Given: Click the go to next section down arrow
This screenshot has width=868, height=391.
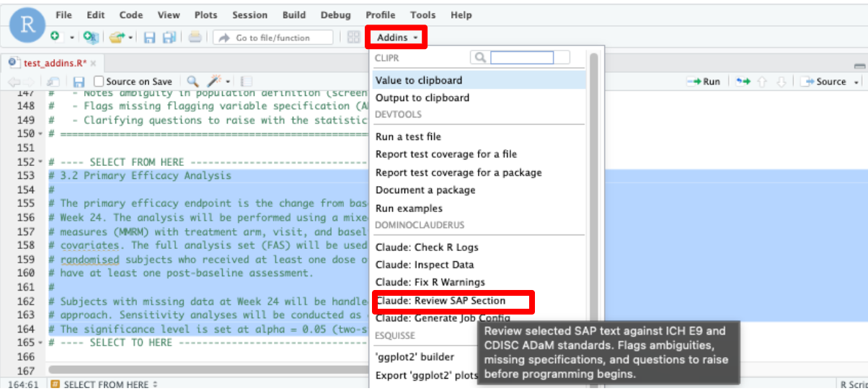Looking at the screenshot, I should pyautogui.click(x=780, y=82).
